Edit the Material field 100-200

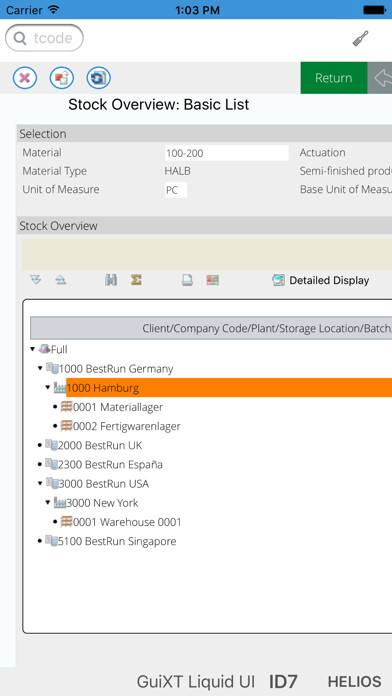pyautogui.click(x=226, y=153)
